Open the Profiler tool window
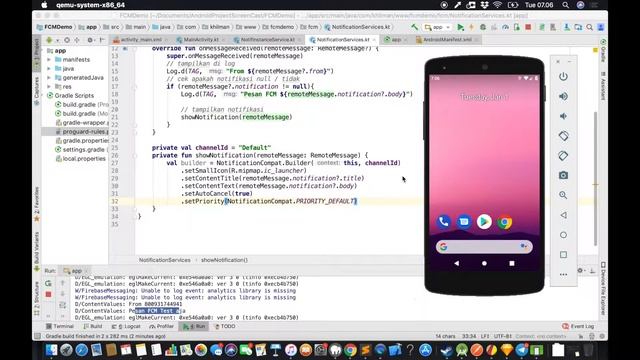Image resolution: width=640 pixels, height=360 pixels. [x=161, y=326]
